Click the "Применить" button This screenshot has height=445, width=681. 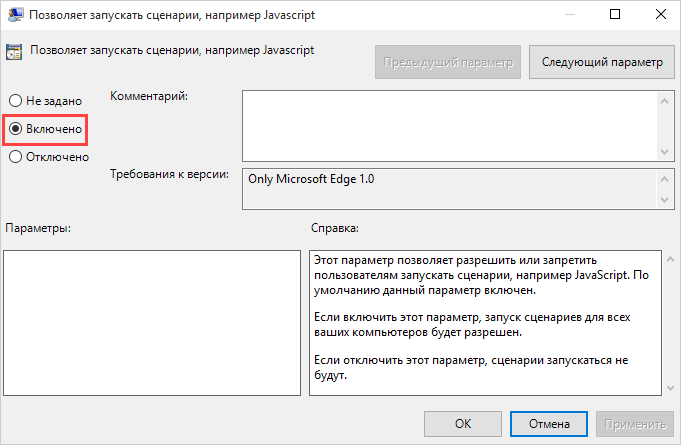coord(632,423)
